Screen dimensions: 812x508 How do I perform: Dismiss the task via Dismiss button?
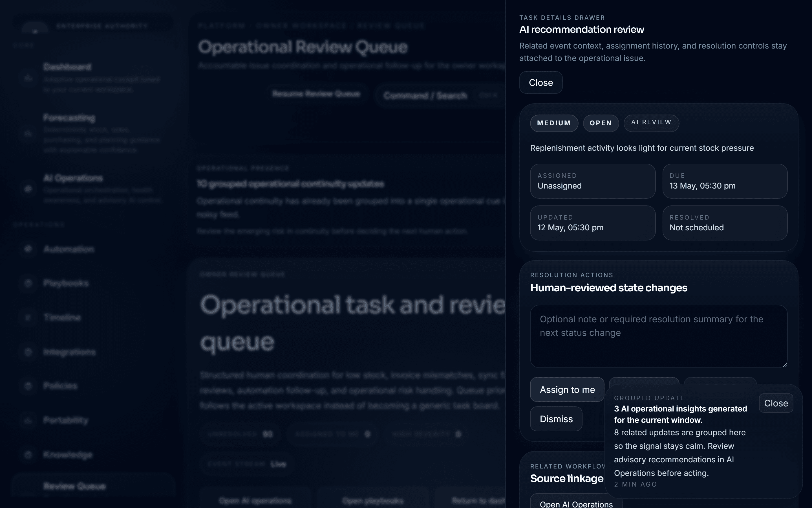(x=556, y=419)
